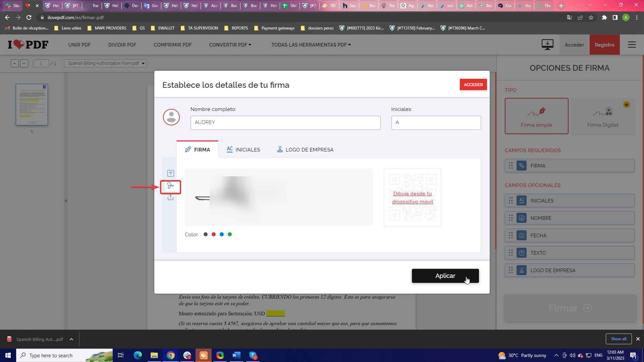Select the text signature type icon
The width and height of the screenshot is (644, 362).
click(170, 173)
